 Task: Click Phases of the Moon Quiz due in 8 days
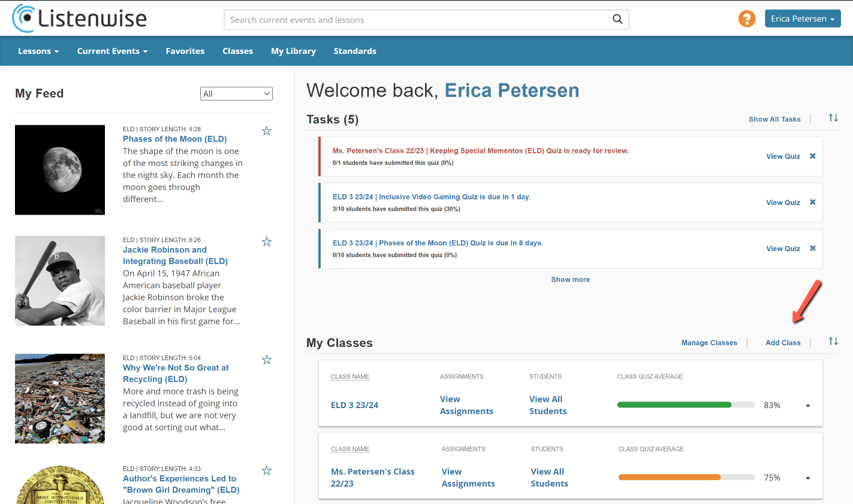click(x=438, y=243)
